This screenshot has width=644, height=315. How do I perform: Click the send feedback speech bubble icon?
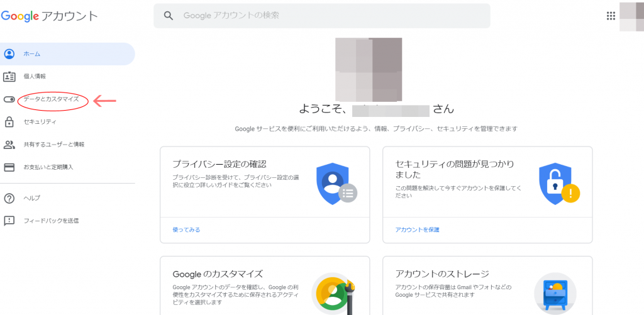pyautogui.click(x=9, y=221)
